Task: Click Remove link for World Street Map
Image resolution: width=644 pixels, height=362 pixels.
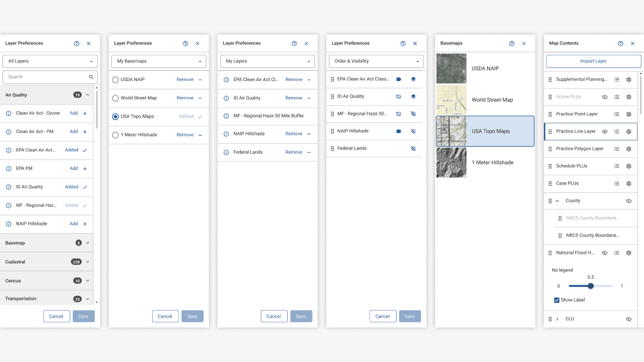Action: pyautogui.click(x=185, y=98)
